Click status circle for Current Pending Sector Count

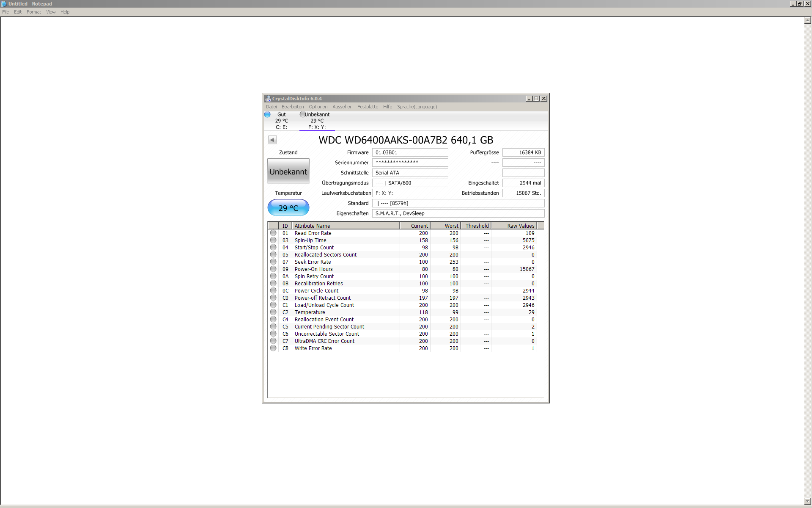click(273, 327)
